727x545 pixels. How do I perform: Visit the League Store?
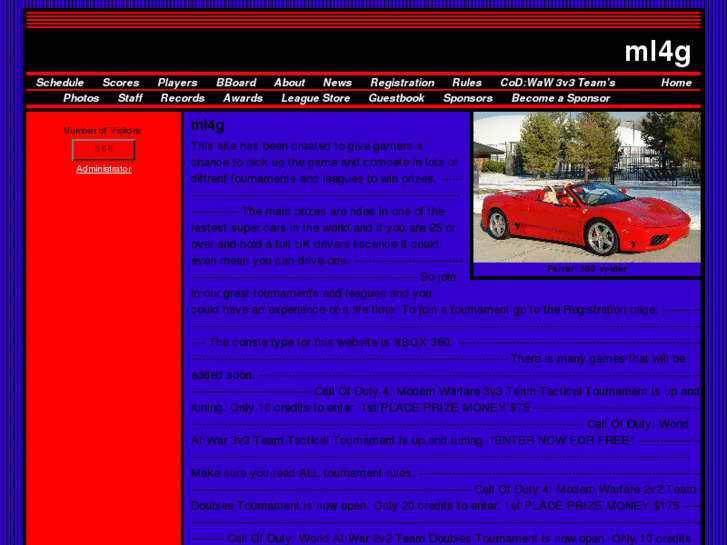[x=315, y=98]
